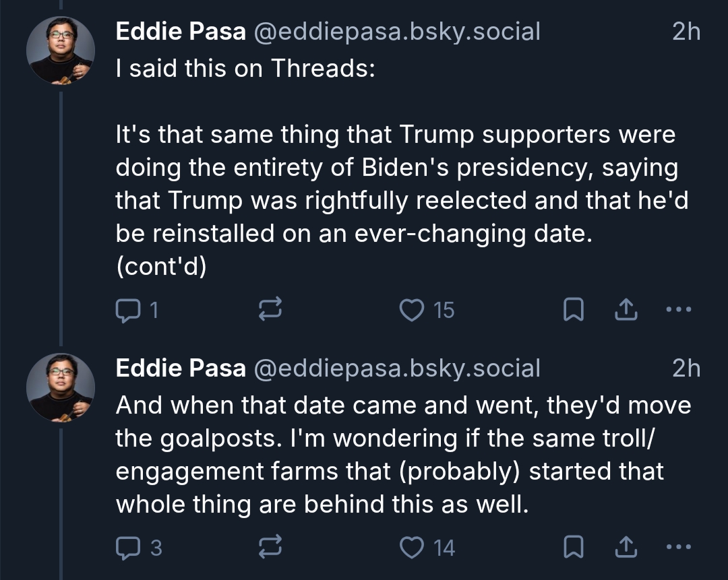Open Eddie Pasa's avatar on first post
Screen dimensions: 728x580
[61, 51]
